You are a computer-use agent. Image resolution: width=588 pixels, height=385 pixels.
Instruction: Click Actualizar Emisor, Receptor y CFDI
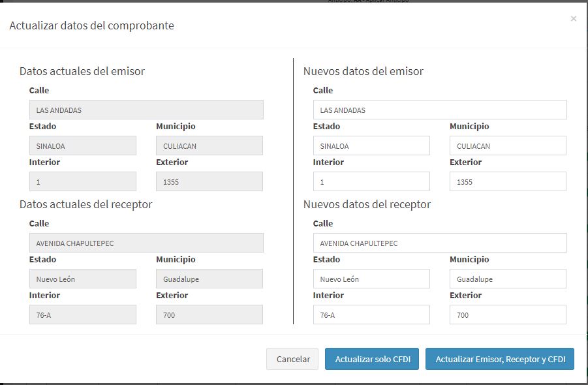(500, 359)
